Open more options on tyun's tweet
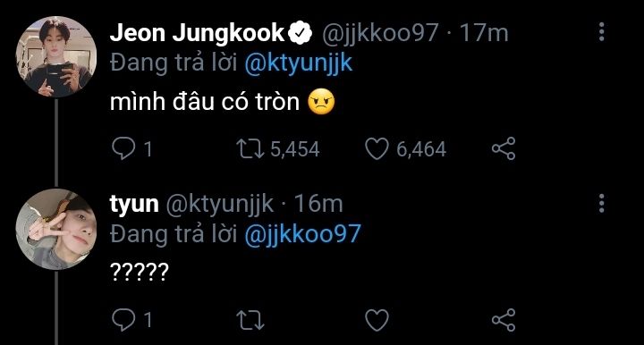Viewport: 644px width, 345px height. (601, 204)
